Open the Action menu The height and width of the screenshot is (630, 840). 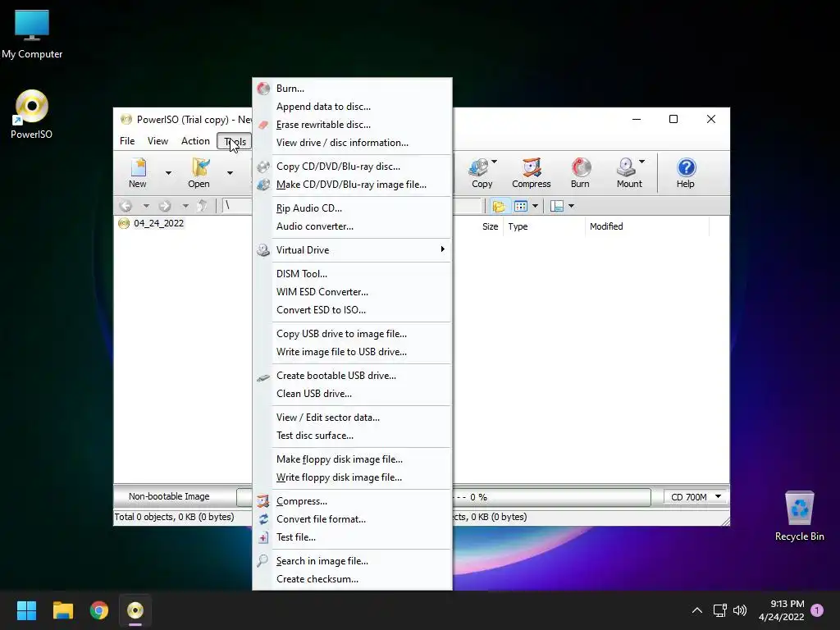(195, 141)
